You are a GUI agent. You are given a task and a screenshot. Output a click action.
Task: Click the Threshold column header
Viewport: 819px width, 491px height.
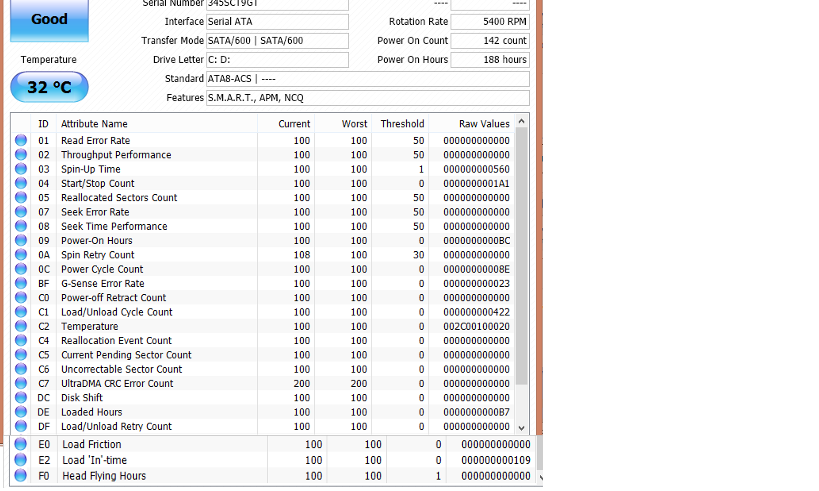400,124
